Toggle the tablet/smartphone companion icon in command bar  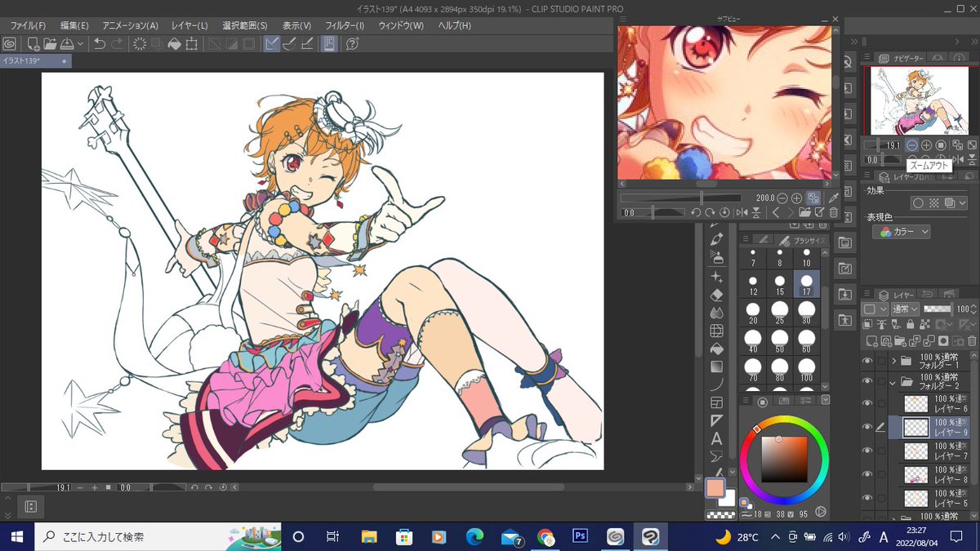329,44
